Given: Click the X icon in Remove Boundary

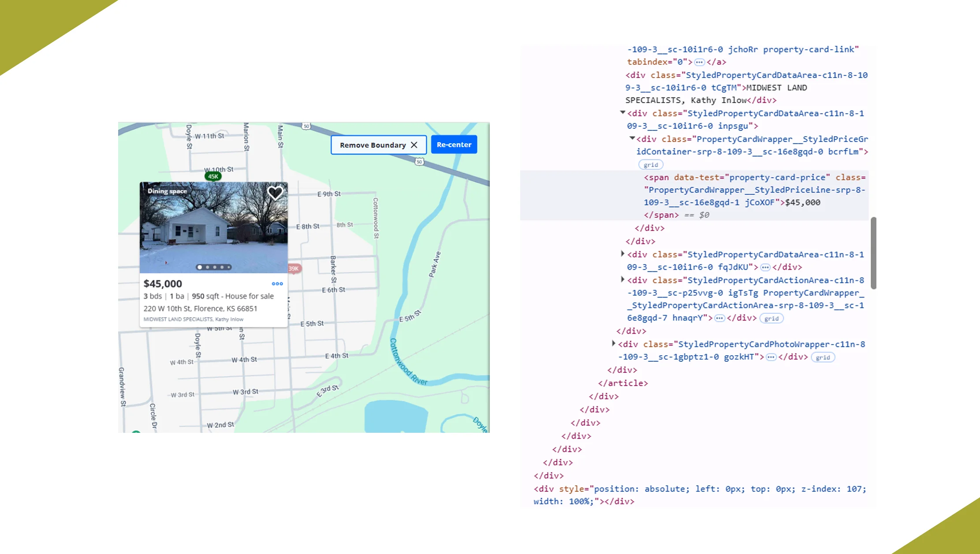Looking at the screenshot, I should click(414, 145).
